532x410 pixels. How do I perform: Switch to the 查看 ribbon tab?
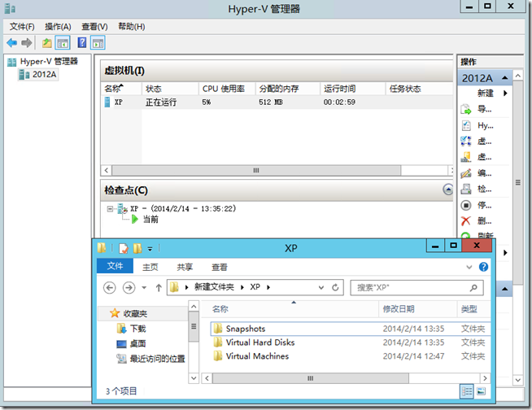click(x=220, y=267)
